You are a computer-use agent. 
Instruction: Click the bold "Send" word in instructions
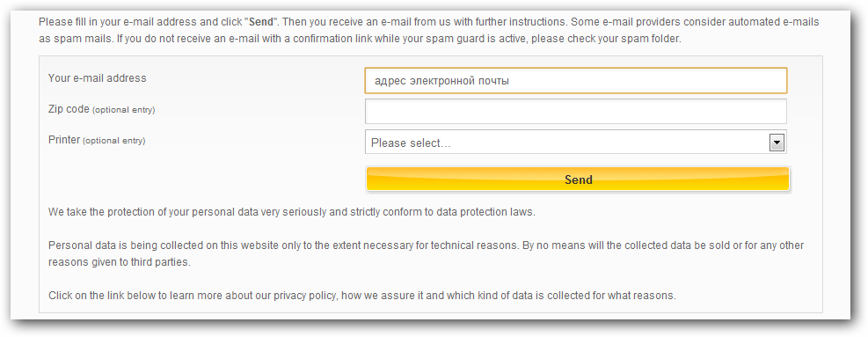click(x=262, y=23)
